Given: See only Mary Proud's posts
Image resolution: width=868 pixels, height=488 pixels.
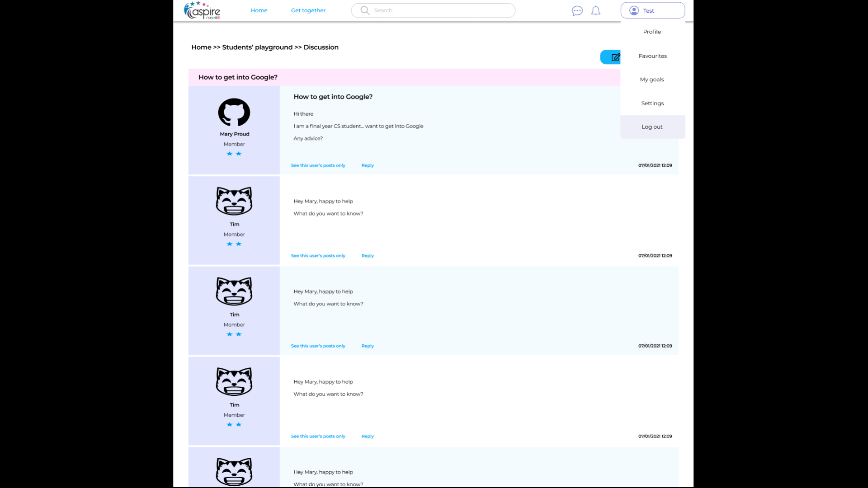Looking at the screenshot, I should 318,165.
